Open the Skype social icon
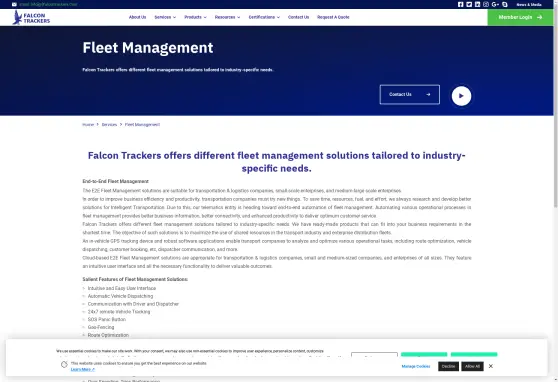The image size is (558, 382). (x=505, y=4)
